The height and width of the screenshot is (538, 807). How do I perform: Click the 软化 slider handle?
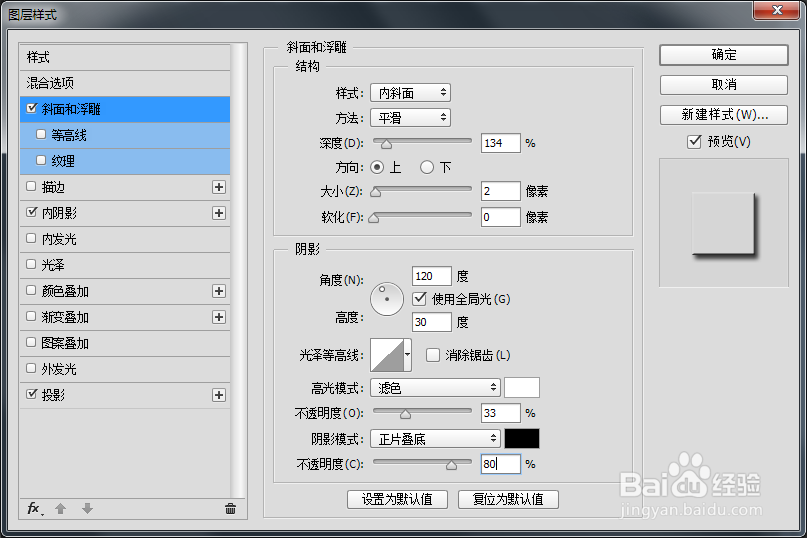pyautogui.click(x=374, y=218)
